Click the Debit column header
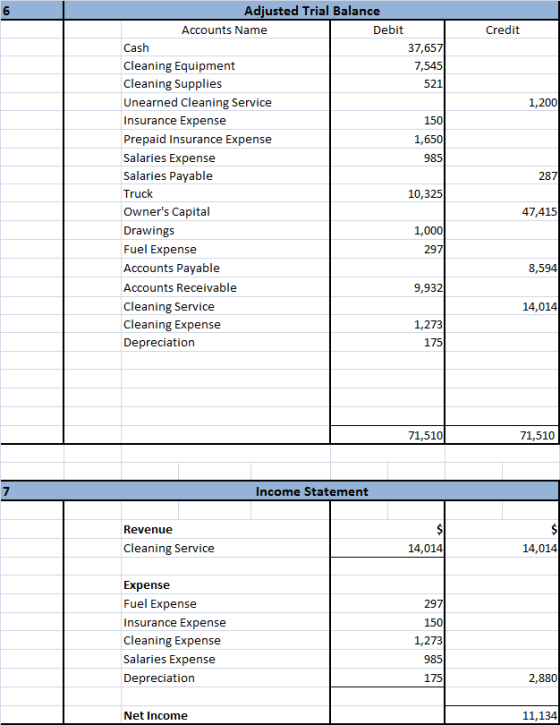The width and height of the screenshot is (560, 725). (x=388, y=30)
